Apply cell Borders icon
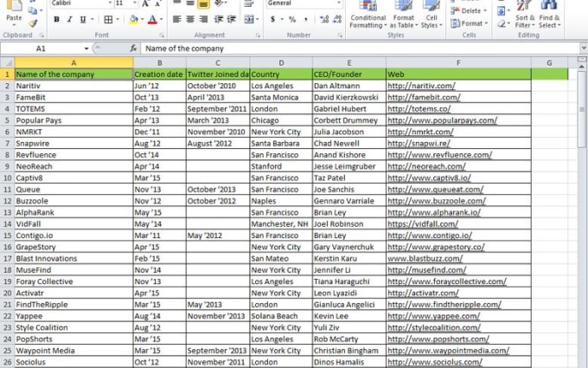 pyautogui.click(x=108, y=19)
